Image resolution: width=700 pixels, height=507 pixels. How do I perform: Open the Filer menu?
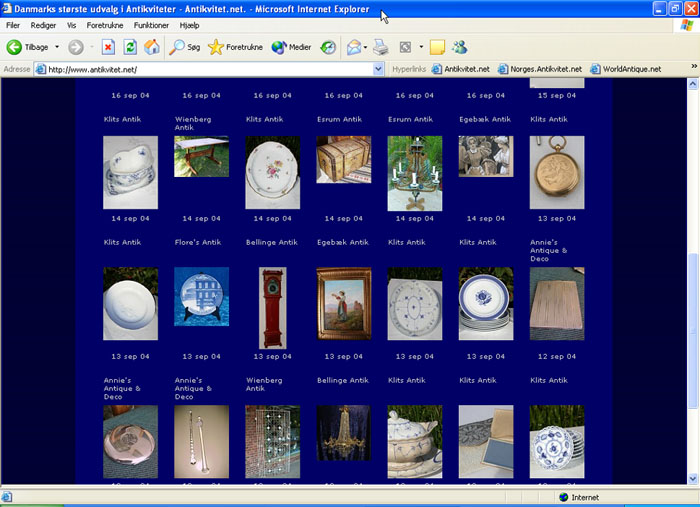click(x=13, y=25)
